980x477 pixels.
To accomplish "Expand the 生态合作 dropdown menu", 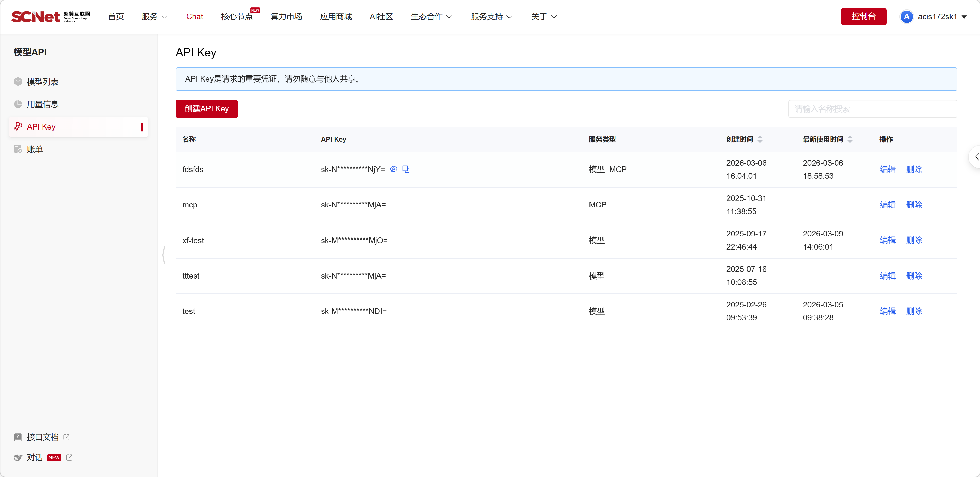I will tap(431, 16).
